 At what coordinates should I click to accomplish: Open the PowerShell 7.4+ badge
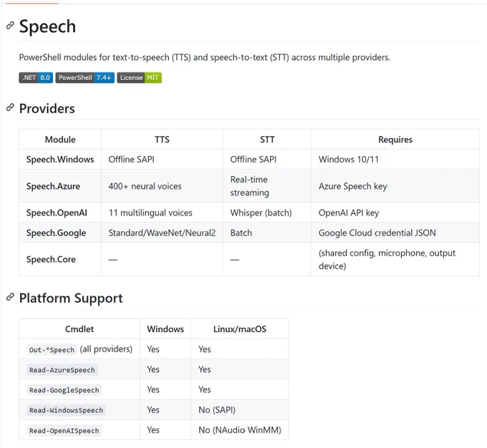85,77
